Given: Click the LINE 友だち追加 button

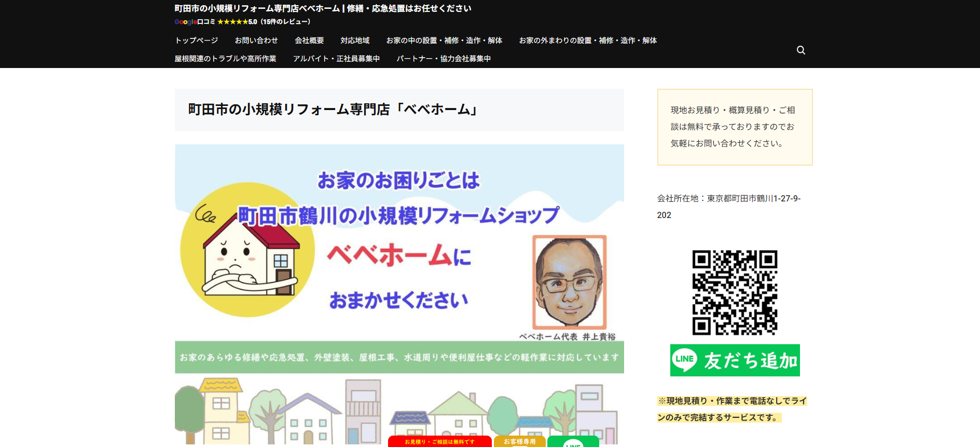Looking at the screenshot, I should point(735,360).
